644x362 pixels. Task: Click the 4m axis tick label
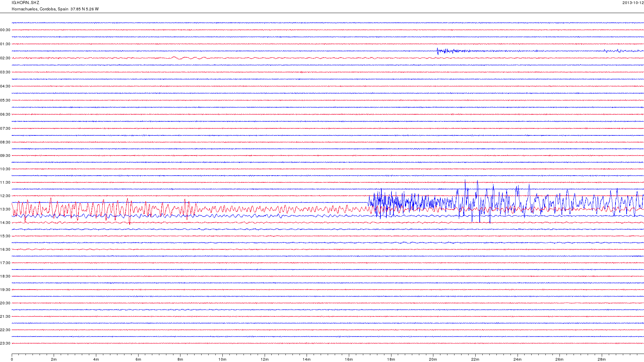pyautogui.click(x=96, y=359)
